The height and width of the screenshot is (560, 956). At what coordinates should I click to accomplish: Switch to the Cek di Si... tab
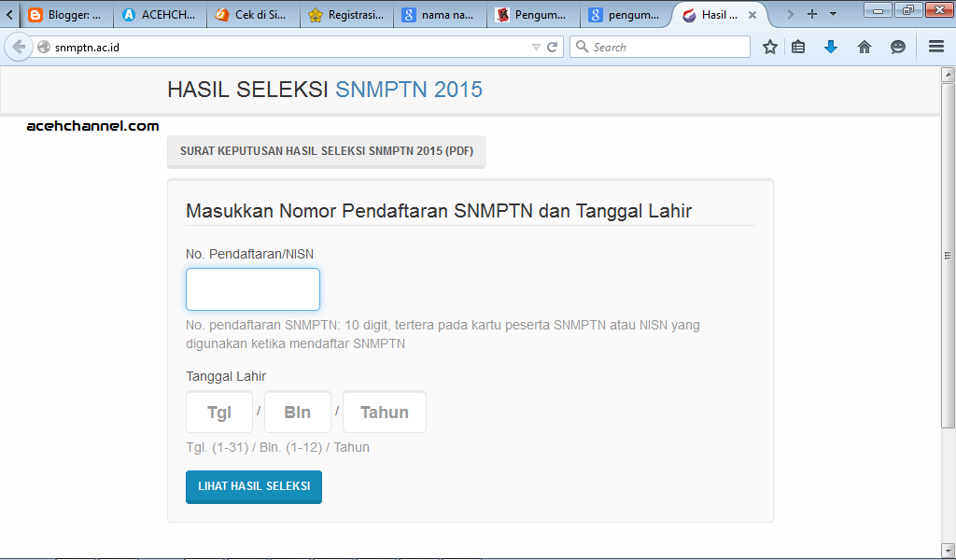coord(254,15)
